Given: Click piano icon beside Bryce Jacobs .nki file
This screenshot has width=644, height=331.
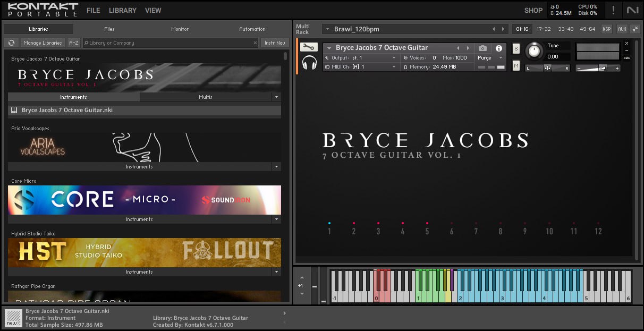Looking at the screenshot, I should [14, 111].
